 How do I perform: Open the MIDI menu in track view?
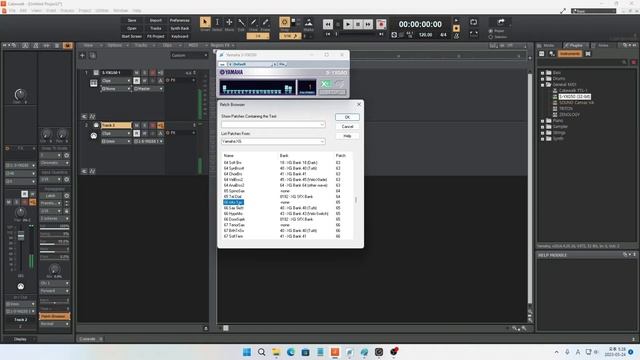[x=193, y=45]
